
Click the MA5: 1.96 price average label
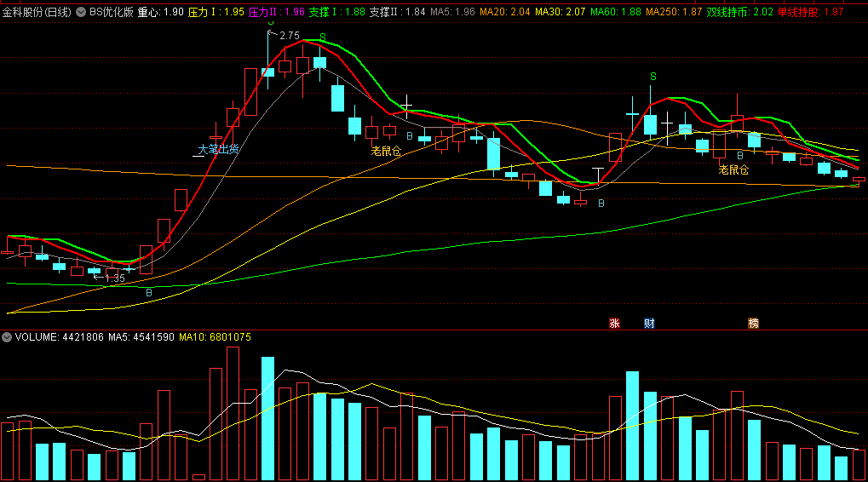[452, 12]
